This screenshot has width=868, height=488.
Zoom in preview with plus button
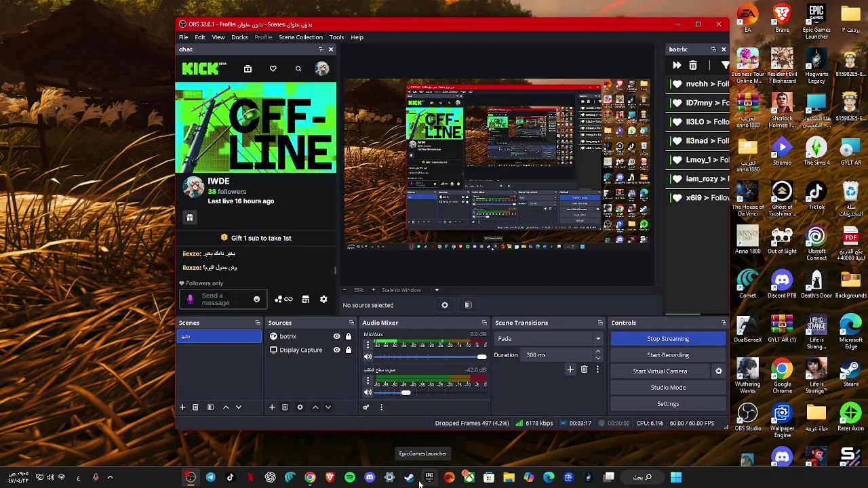(373, 290)
